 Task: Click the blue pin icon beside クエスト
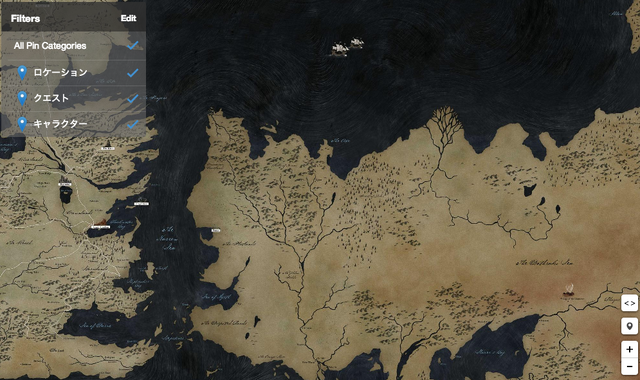(22, 98)
